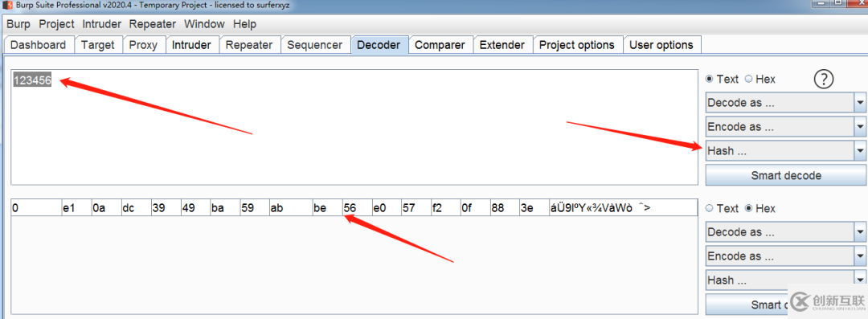
Task: Click the 123456 text in input area
Action: [32, 80]
